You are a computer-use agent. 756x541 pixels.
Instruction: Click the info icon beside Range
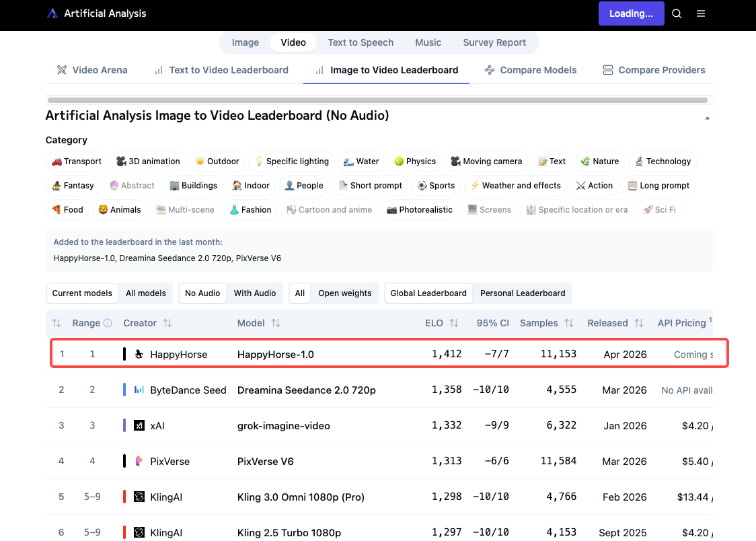click(108, 323)
